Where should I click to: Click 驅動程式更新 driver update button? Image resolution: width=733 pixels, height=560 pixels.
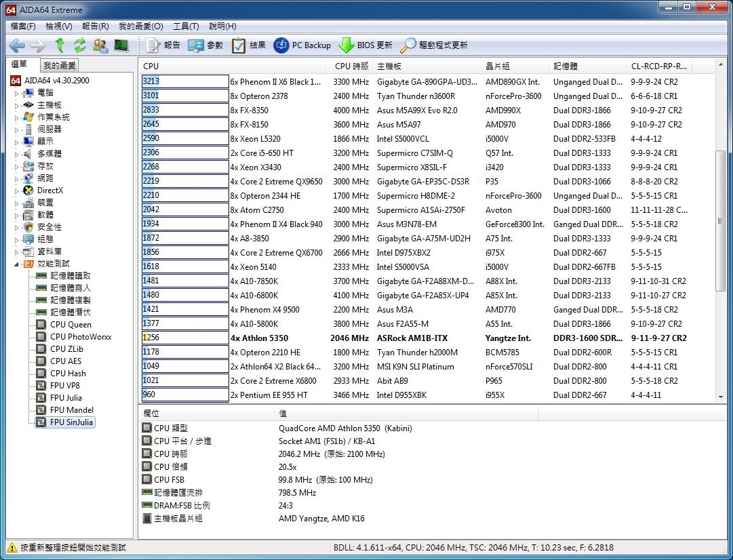[434, 45]
